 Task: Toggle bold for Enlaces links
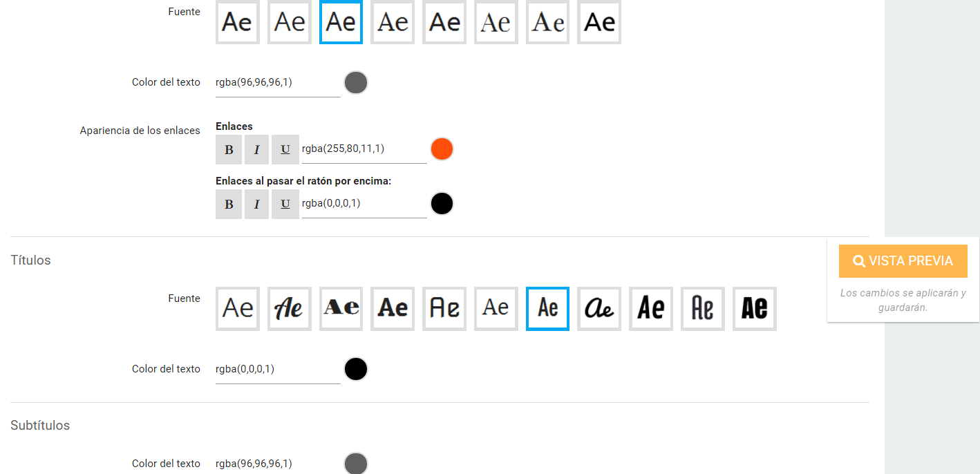pyautogui.click(x=229, y=149)
